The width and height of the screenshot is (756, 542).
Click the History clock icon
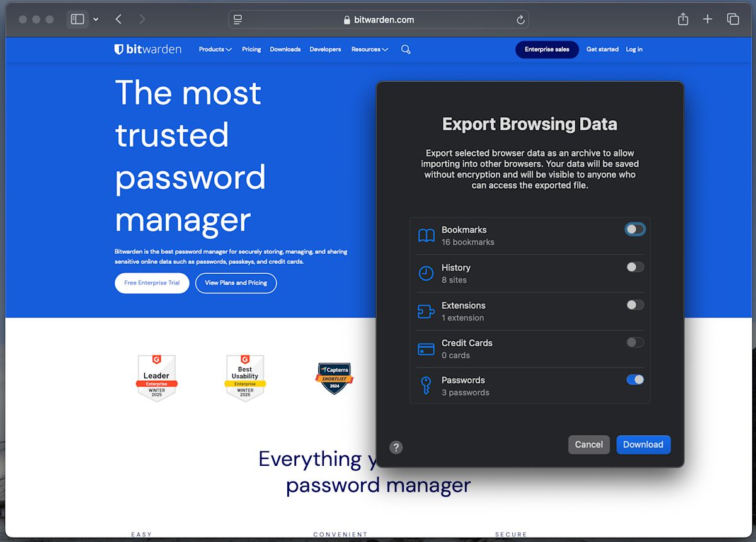427,273
